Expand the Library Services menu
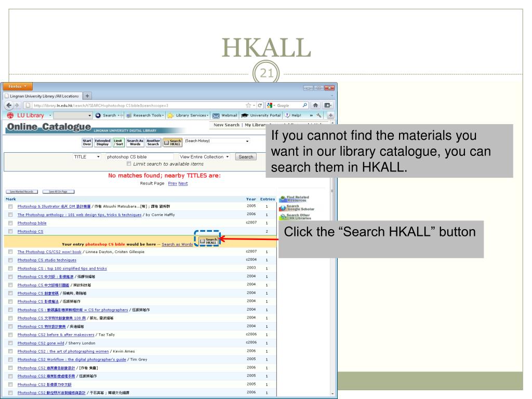 (189, 115)
